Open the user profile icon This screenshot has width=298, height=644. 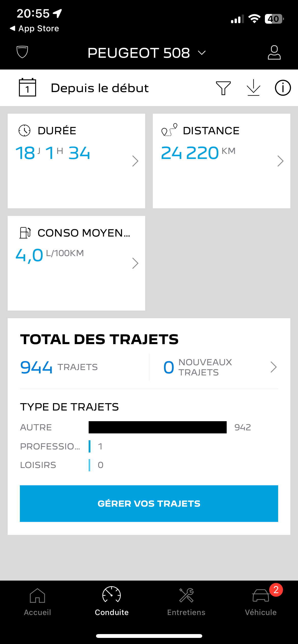coord(274,53)
